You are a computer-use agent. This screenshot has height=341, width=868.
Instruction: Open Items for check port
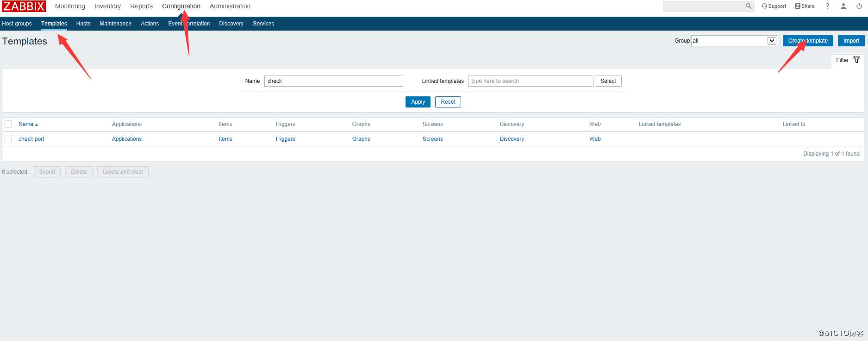pyautogui.click(x=225, y=139)
